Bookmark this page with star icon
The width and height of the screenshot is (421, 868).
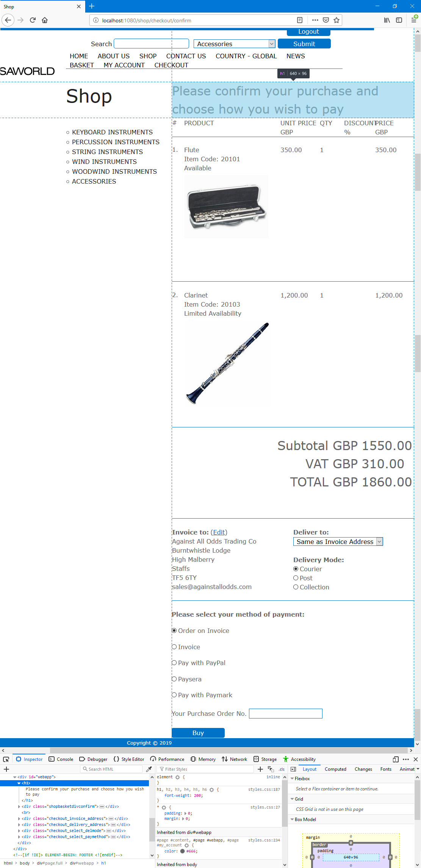336,20
